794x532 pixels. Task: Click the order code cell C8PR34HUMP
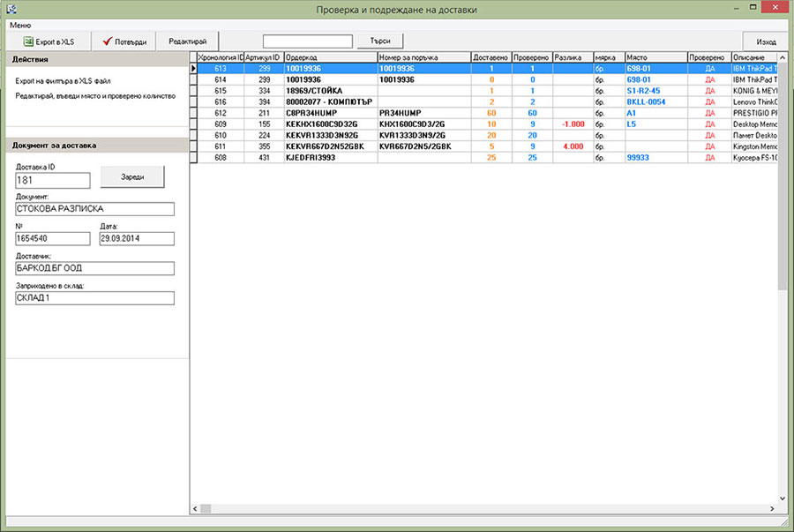331,113
